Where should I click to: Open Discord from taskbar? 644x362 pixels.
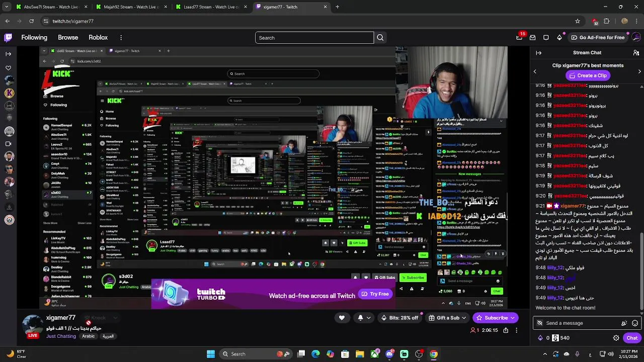tap(389, 354)
